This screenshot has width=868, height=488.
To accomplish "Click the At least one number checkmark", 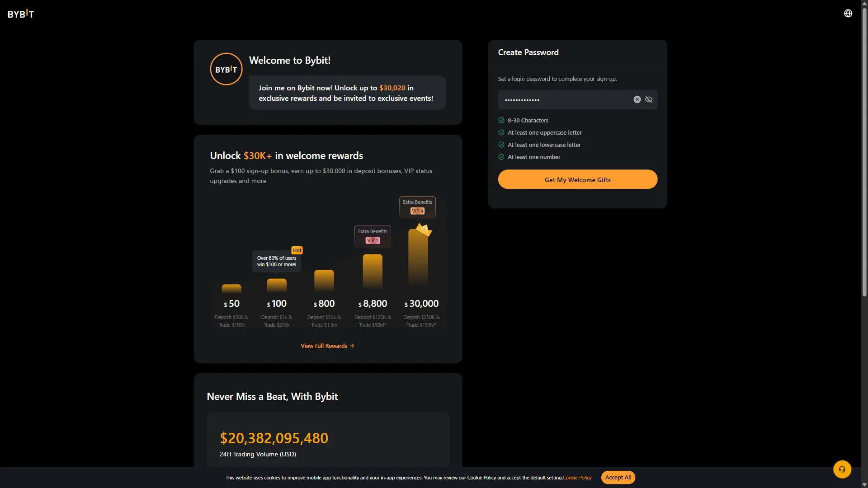I will point(501,157).
